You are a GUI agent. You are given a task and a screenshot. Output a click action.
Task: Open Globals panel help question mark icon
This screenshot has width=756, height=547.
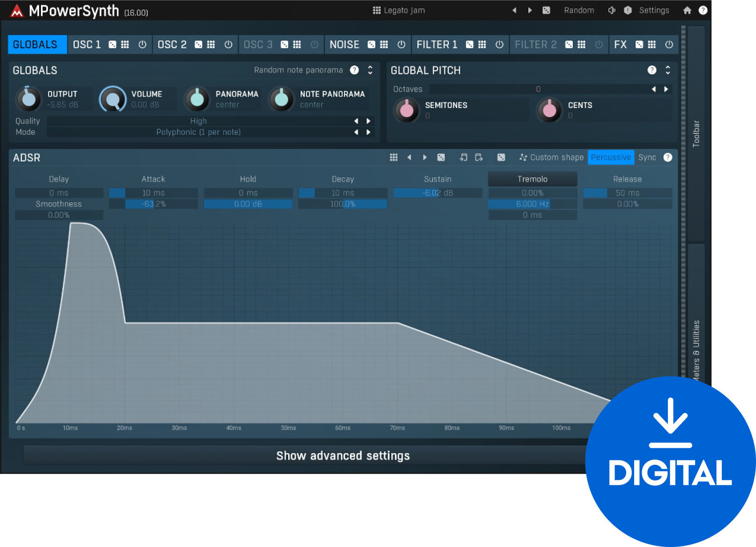pyautogui.click(x=354, y=70)
